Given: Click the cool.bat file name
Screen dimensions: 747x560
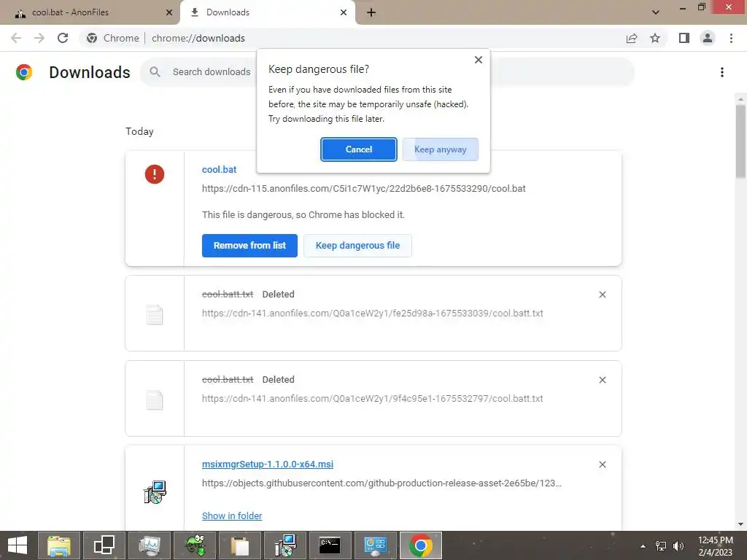Looking at the screenshot, I should [x=219, y=169].
